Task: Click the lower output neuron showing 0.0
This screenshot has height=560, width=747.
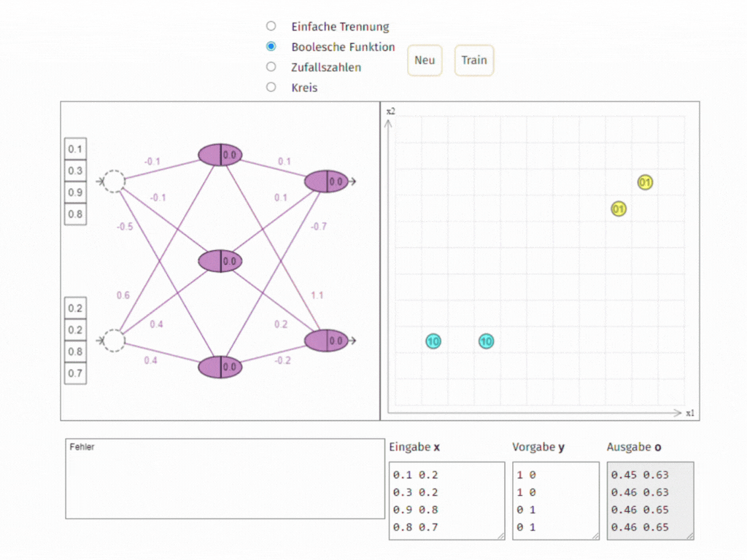Action: click(327, 340)
